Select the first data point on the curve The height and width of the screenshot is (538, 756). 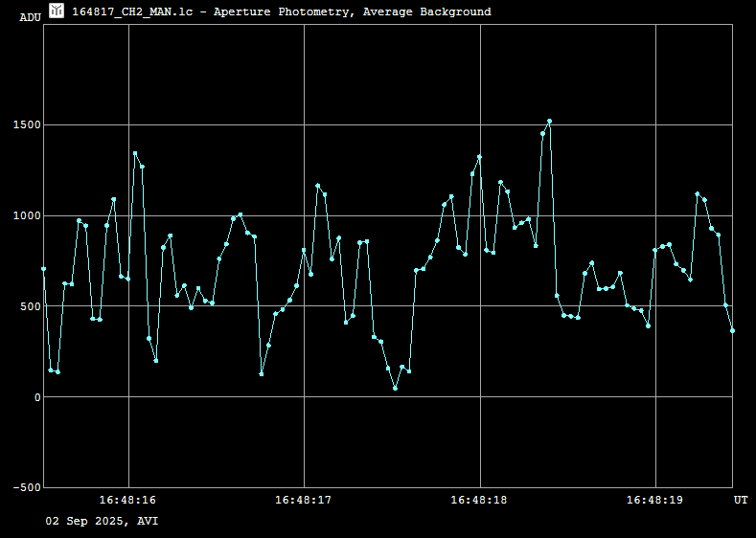(43, 269)
